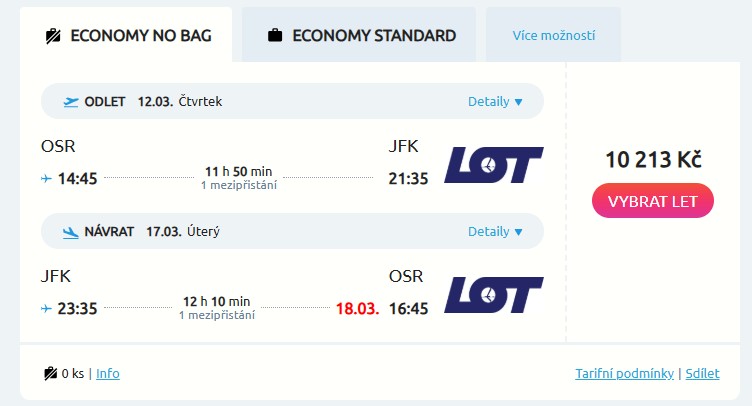Screen dimensions: 752x406
Task: Click the Sdílet share link
Action: (x=702, y=374)
